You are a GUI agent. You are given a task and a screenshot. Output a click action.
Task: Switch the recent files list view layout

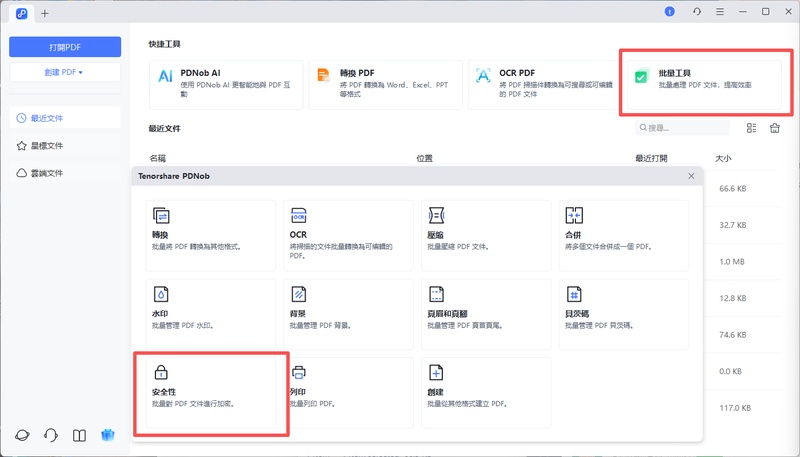point(751,128)
